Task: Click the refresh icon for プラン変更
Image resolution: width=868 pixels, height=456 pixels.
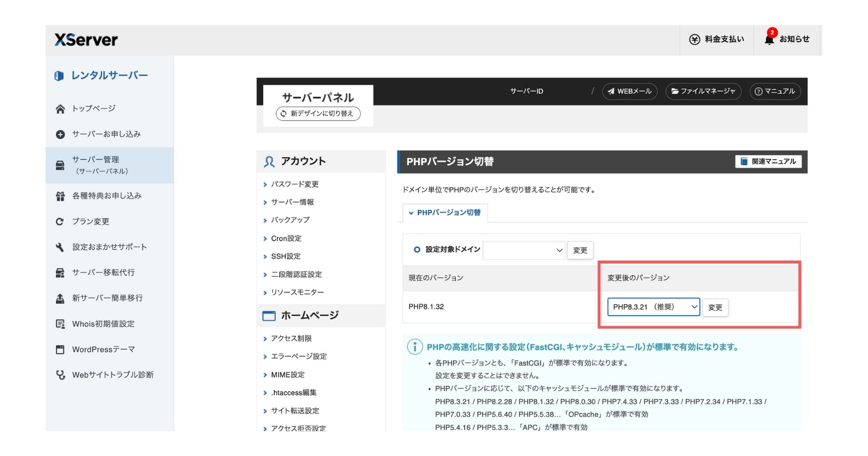Action: tap(60, 221)
